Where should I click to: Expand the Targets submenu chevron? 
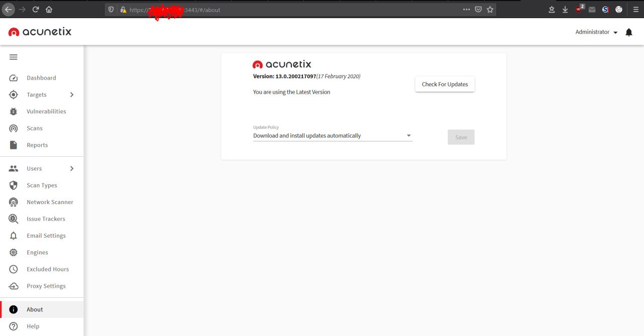point(71,95)
